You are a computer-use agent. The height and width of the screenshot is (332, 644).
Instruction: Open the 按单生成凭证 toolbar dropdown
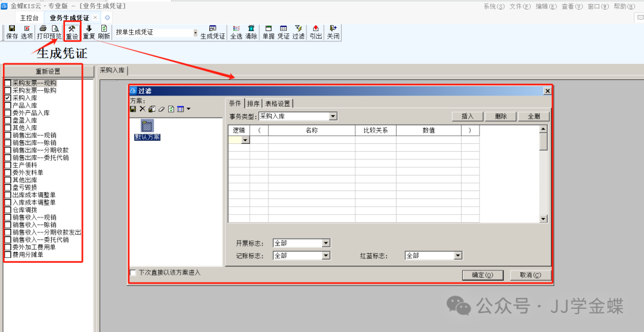195,32
